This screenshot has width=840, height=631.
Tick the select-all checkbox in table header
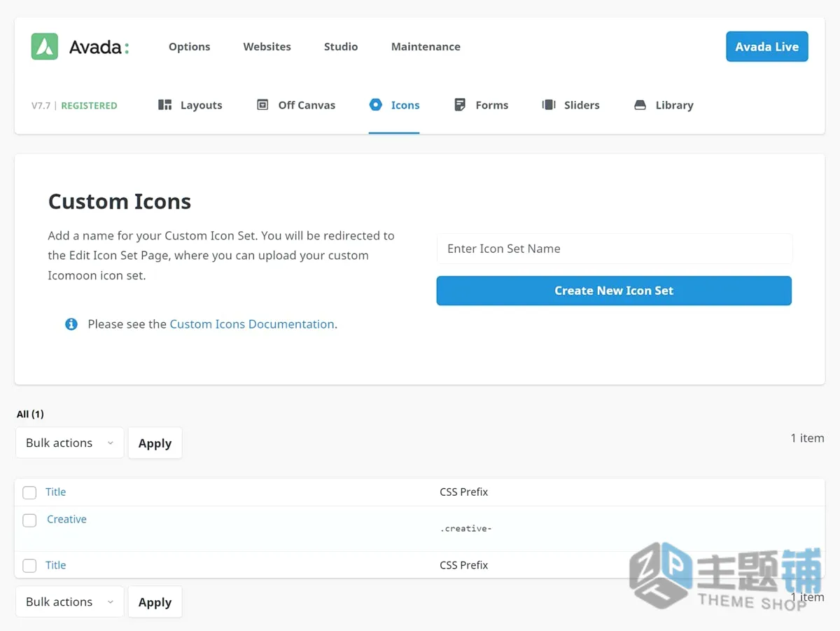29,492
